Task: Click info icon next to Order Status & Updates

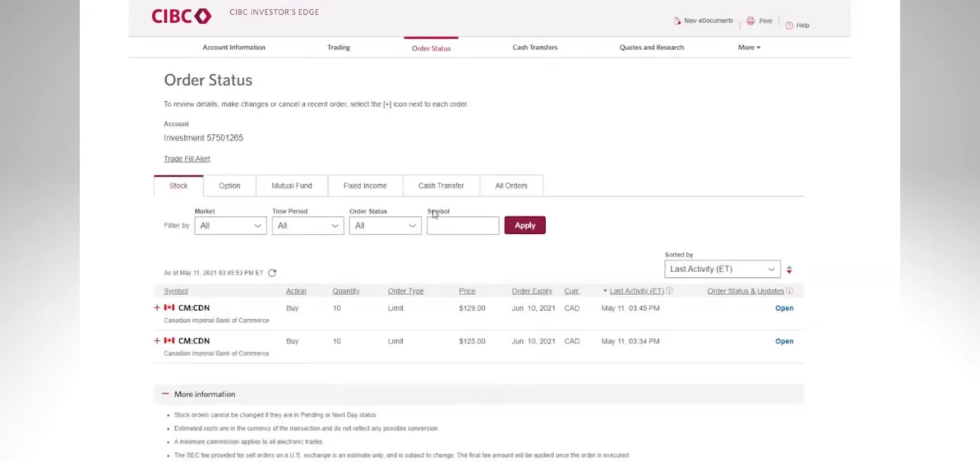Action: tap(789, 291)
